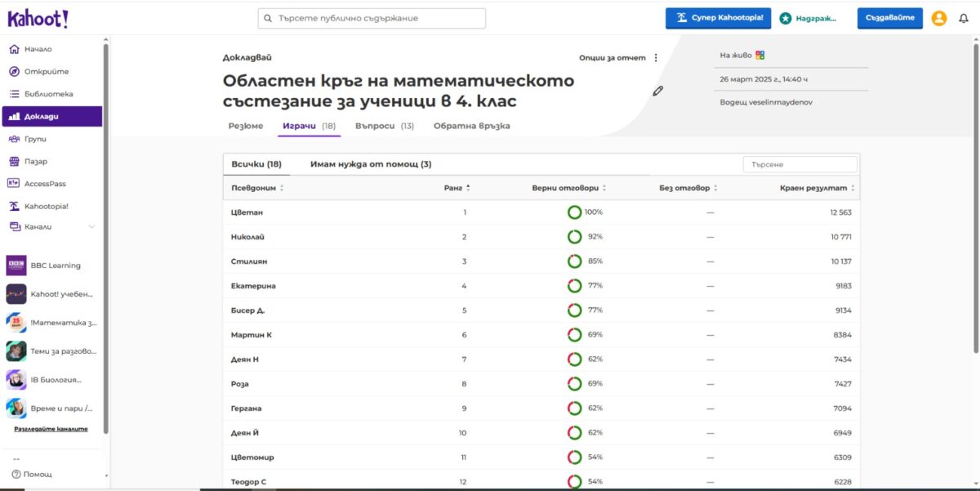This screenshot has height=491, width=980.
Task: Click Цветан's 100% accuracy ring
Action: click(575, 212)
